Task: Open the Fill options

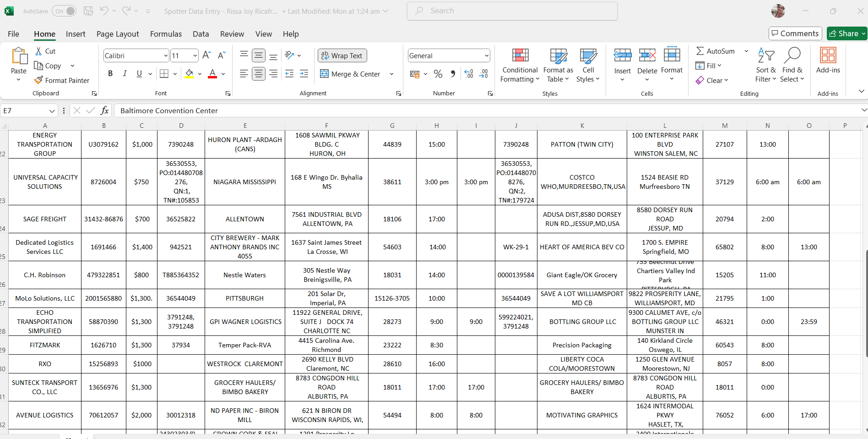Action: point(708,66)
